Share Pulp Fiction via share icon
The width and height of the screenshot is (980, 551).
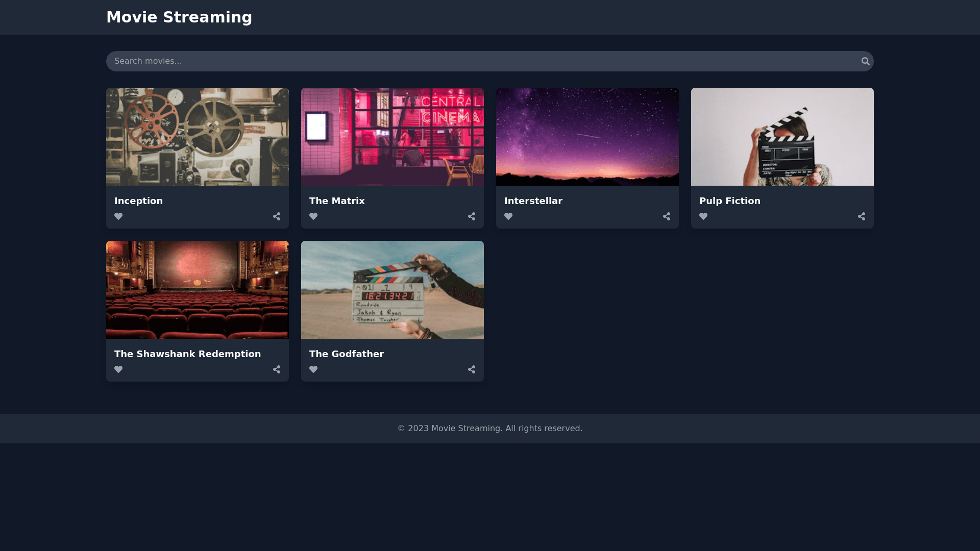(862, 216)
